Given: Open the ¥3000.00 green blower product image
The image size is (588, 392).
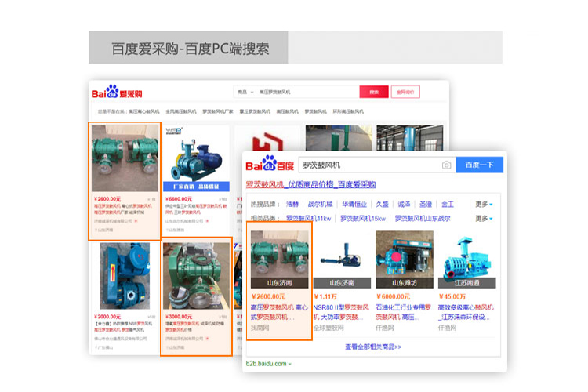Looking at the screenshot, I should pos(196,274).
